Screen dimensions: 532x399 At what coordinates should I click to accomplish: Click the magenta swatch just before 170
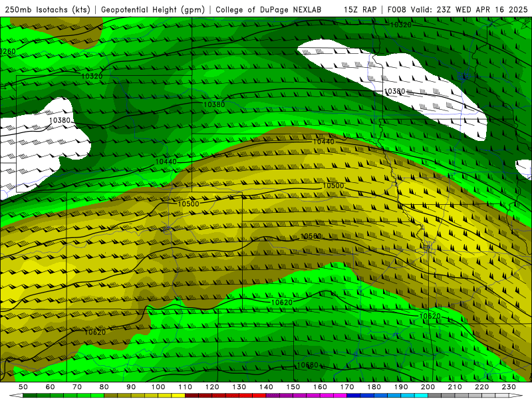coord(340,396)
